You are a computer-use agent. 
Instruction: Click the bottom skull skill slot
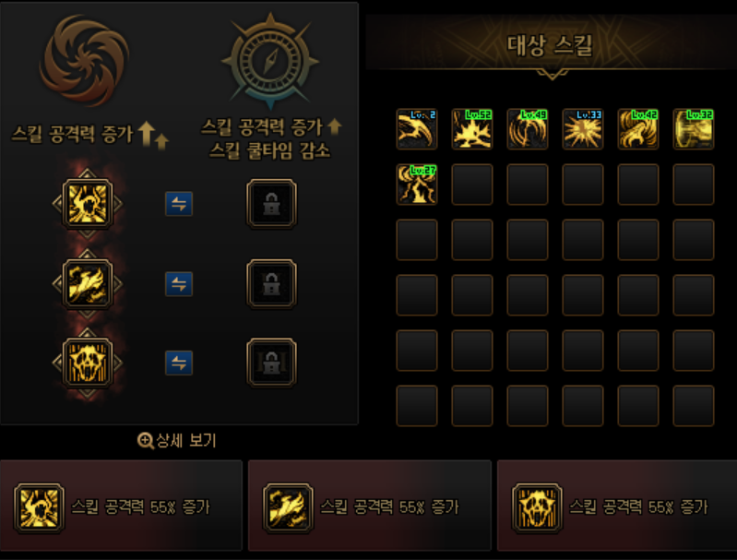(x=88, y=363)
